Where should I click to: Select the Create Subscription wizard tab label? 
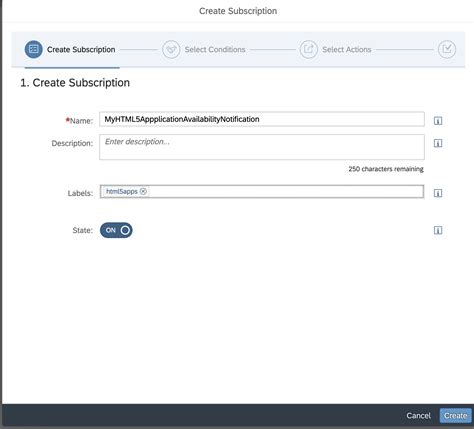[x=81, y=49]
